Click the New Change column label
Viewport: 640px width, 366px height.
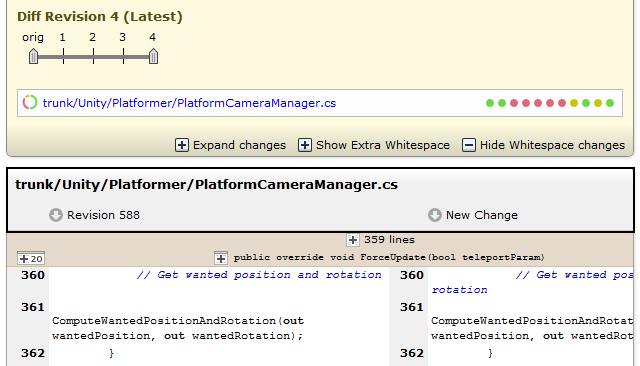click(x=482, y=215)
